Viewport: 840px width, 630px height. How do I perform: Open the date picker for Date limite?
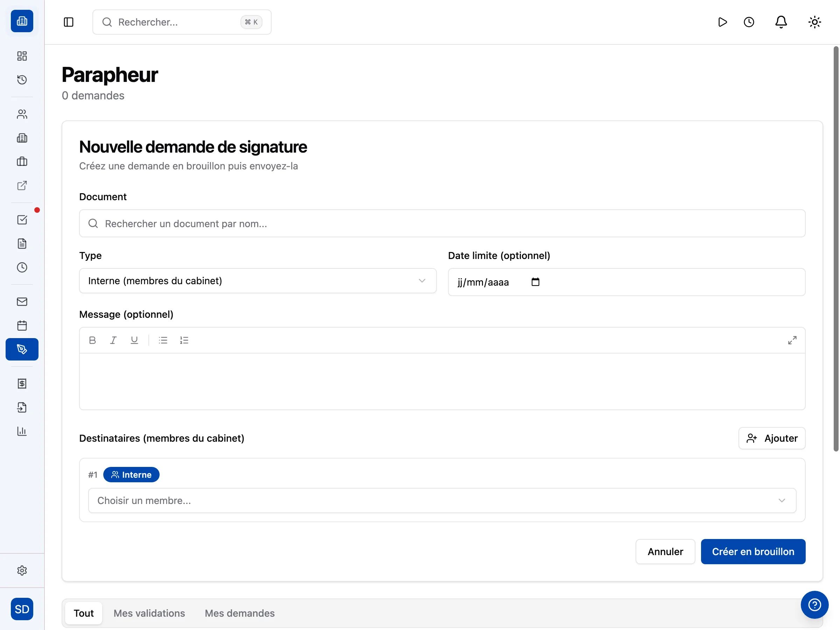(535, 282)
